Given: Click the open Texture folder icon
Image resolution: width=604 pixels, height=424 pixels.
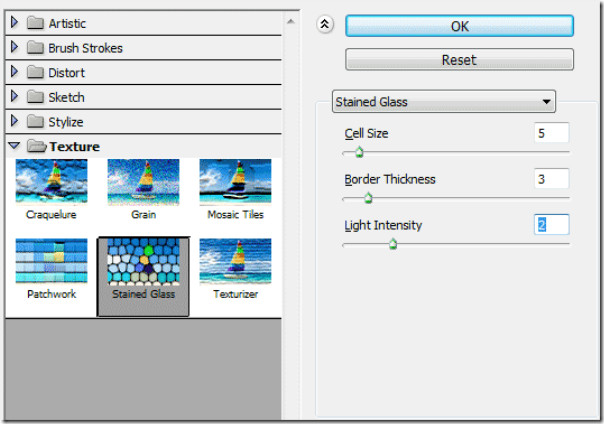Looking at the screenshot, I should [x=37, y=146].
